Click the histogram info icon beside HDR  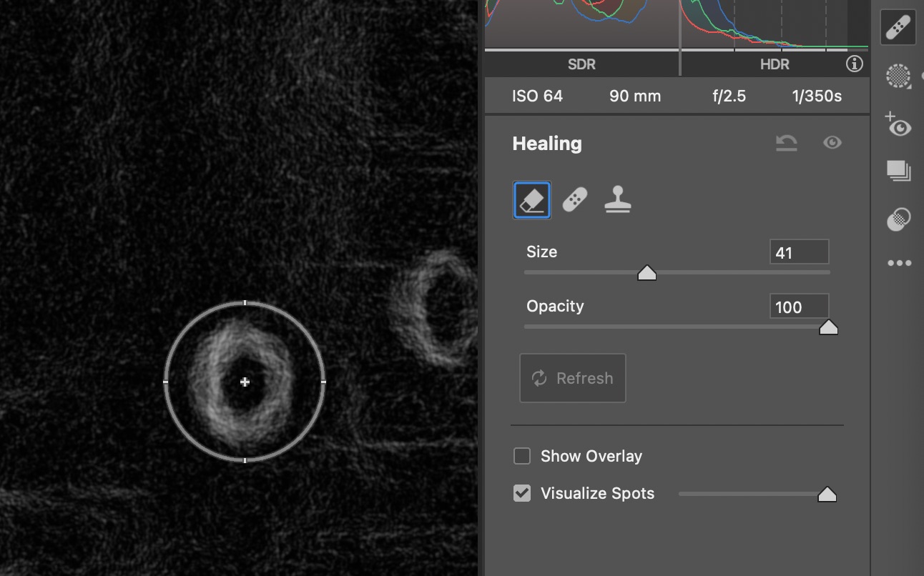(855, 64)
